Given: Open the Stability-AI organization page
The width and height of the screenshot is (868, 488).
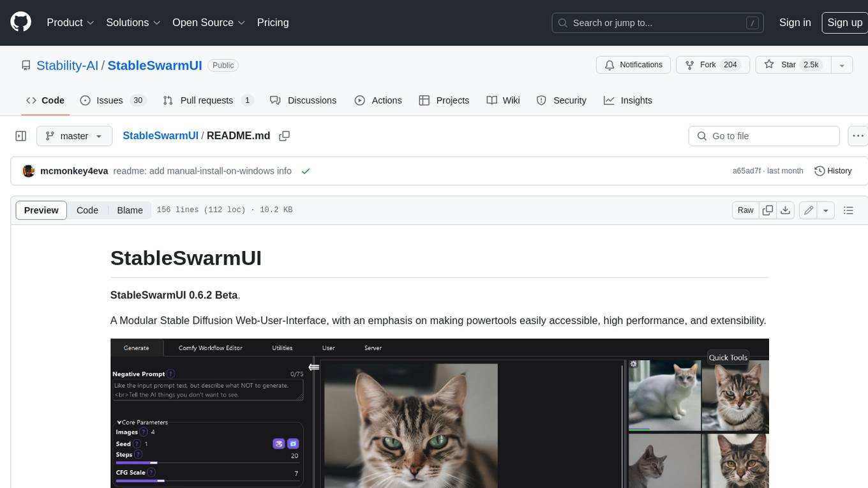Looking at the screenshot, I should pyautogui.click(x=67, y=65).
